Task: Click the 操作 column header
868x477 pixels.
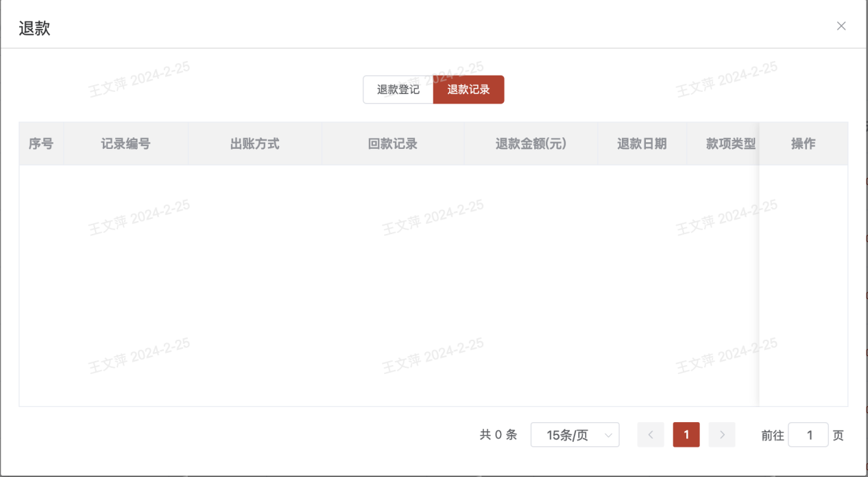Action: click(803, 144)
